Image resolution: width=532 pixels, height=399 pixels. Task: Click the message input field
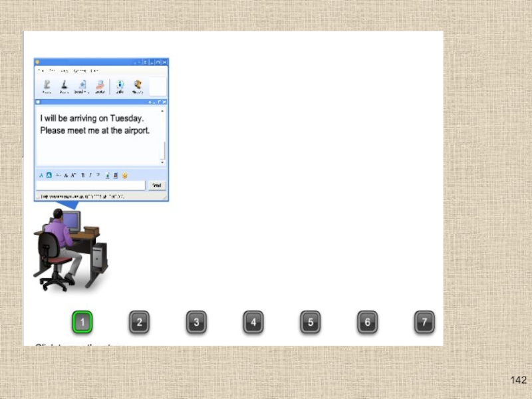tap(90, 186)
